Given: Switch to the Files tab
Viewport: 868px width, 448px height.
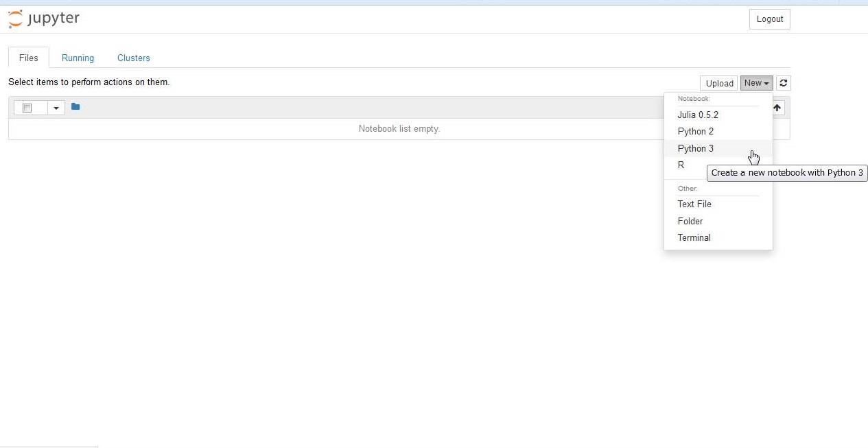Looking at the screenshot, I should [29, 58].
